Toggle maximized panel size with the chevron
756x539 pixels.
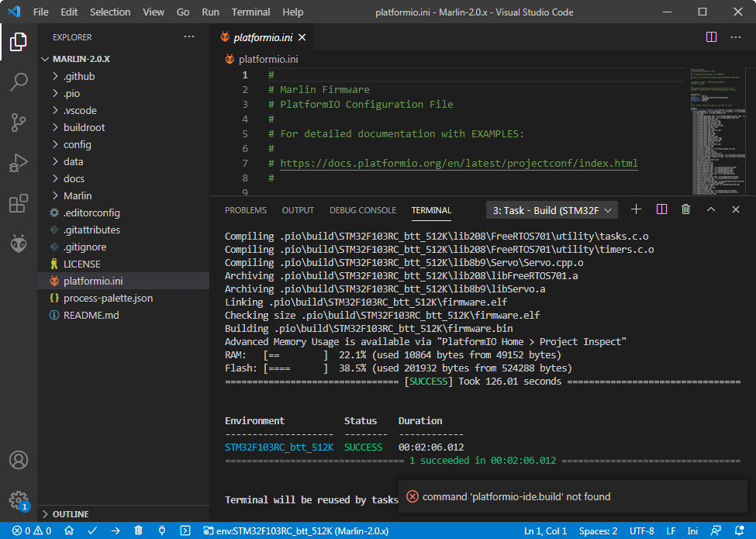(x=711, y=209)
